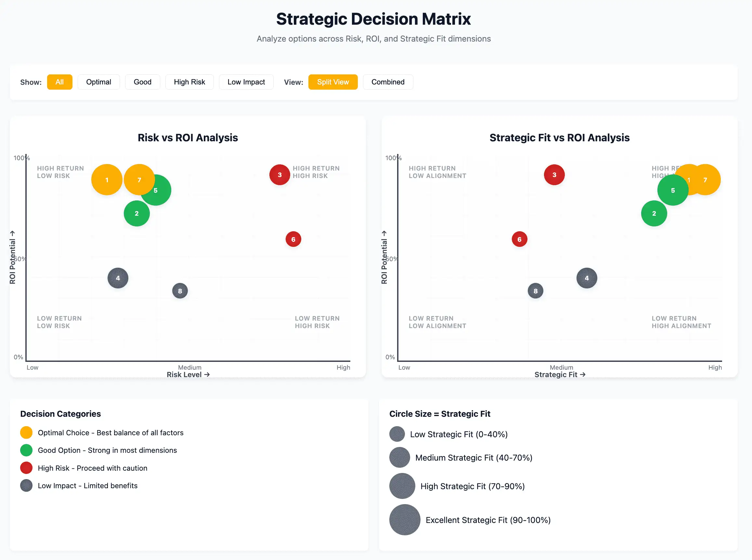Click red bubble 3 in Strategic Fit chart
Screen dimensions: 752x560
tap(554, 174)
